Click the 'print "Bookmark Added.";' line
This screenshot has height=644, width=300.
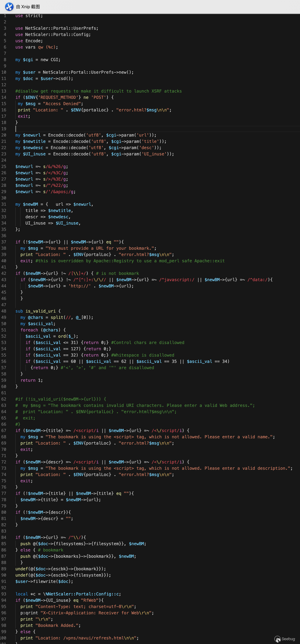[x=50, y=625]
